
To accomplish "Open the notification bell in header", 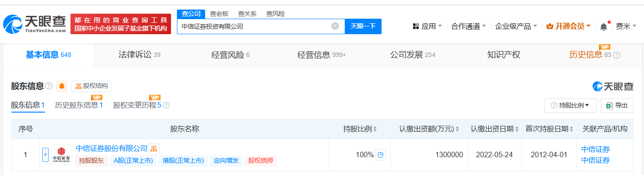I will 604,26.
